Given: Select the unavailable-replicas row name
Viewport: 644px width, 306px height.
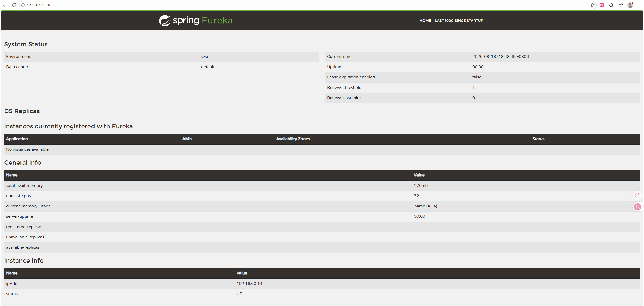Looking at the screenshot, I should [25, 237].
